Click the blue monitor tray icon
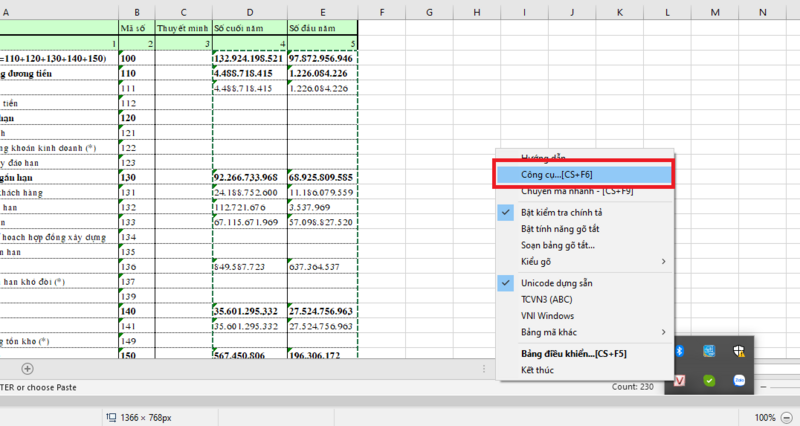This screenshot has width=800, height=426. 709,351
